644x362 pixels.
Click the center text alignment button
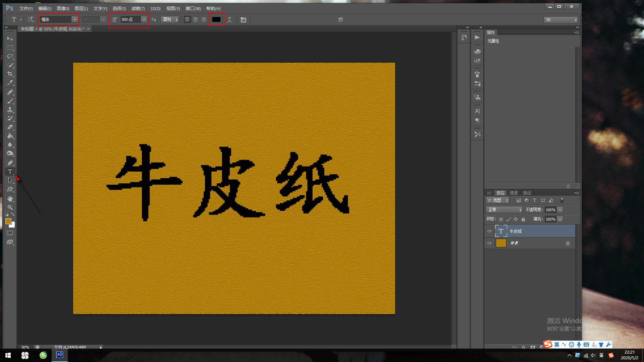click(195, 19)
